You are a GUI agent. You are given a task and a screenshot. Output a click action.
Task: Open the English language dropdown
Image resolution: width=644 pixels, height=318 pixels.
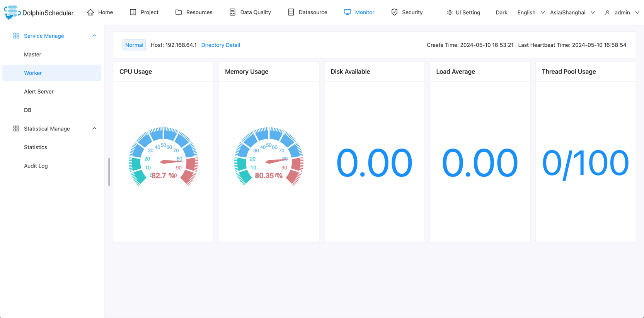click(x=531, y=13)
